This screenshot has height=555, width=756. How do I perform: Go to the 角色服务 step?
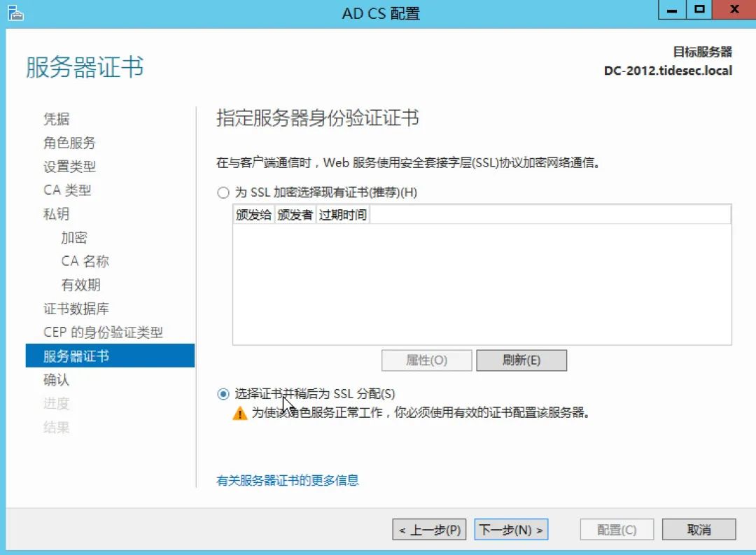pos(69,143)
